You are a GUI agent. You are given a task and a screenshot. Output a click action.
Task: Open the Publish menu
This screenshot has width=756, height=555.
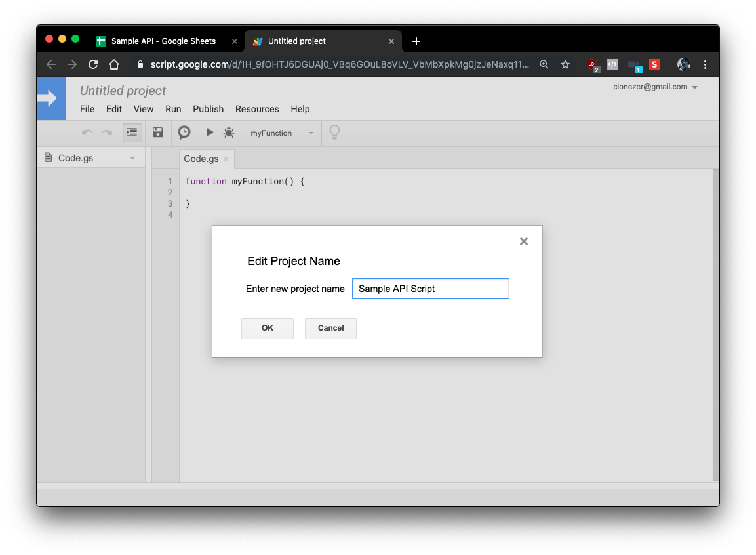209,109
